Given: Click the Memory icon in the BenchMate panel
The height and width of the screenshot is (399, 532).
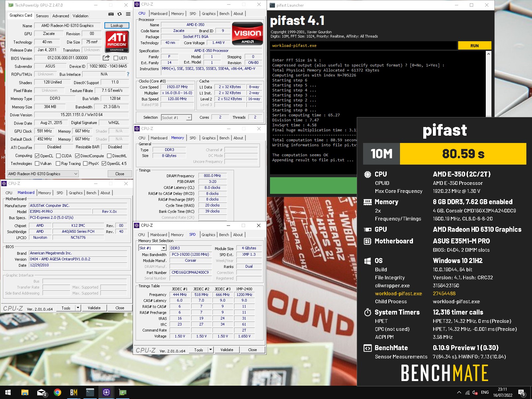Looking at the screenshot, I should 367,202.
